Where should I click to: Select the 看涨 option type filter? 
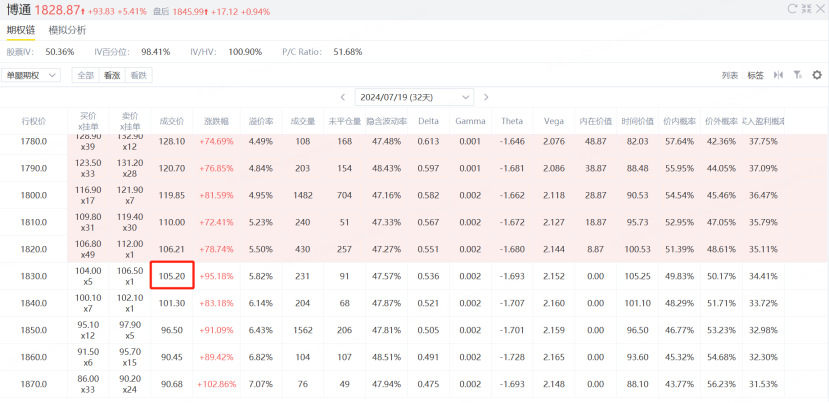pyautogui.click(x=112, y=76)
